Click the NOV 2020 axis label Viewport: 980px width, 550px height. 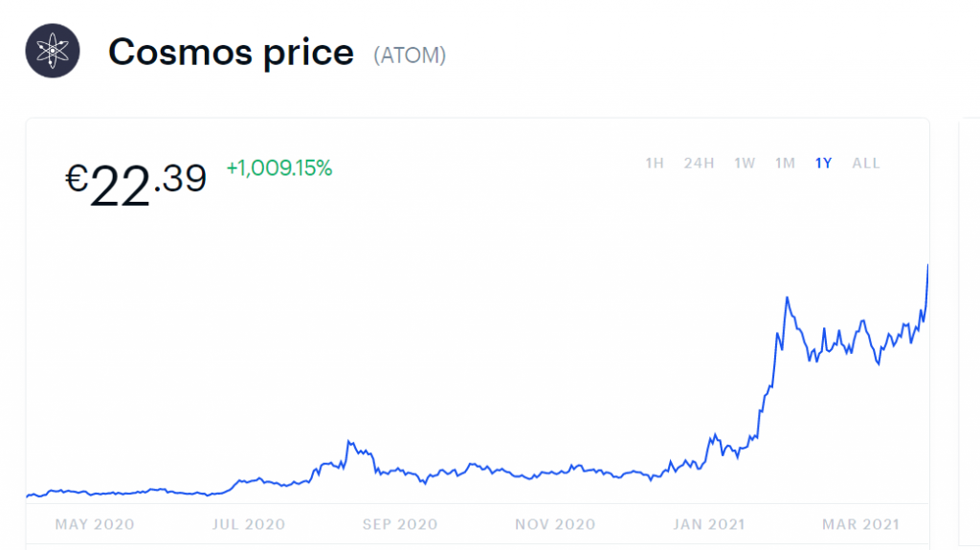(x=555, y=524)
